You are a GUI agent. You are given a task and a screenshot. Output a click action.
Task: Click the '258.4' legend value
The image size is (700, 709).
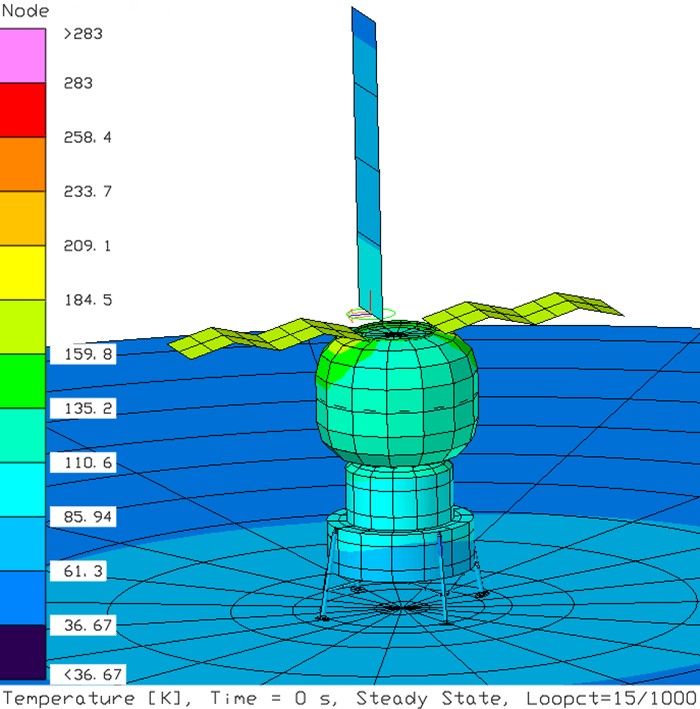(x=87, y=137)
